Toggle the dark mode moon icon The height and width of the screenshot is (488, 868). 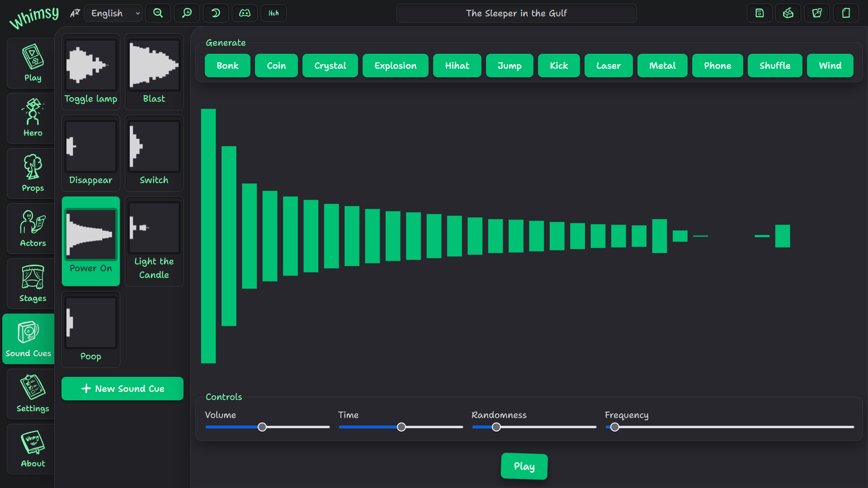(216, 13)
